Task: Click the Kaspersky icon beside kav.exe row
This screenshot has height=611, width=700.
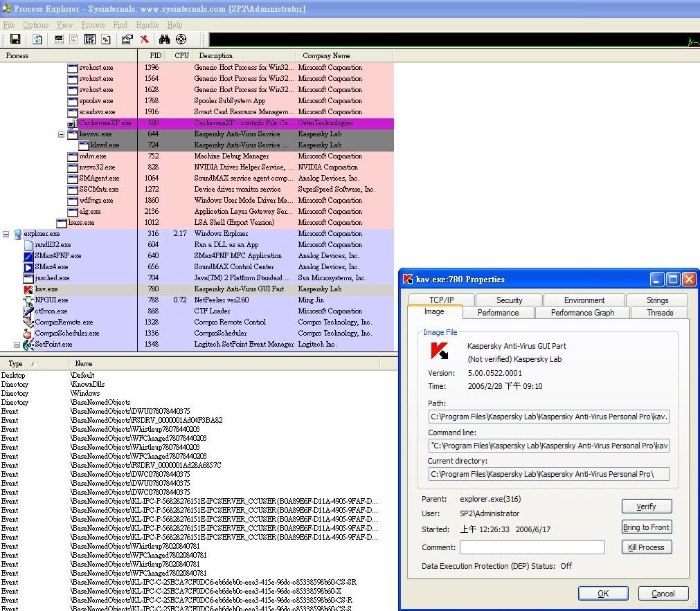Action: (x=28, y=289)
